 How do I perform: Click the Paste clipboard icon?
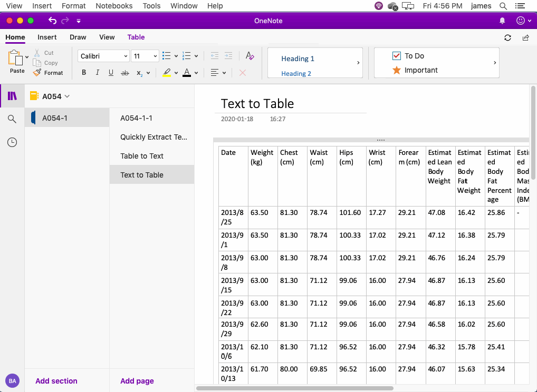coord(15,57)
